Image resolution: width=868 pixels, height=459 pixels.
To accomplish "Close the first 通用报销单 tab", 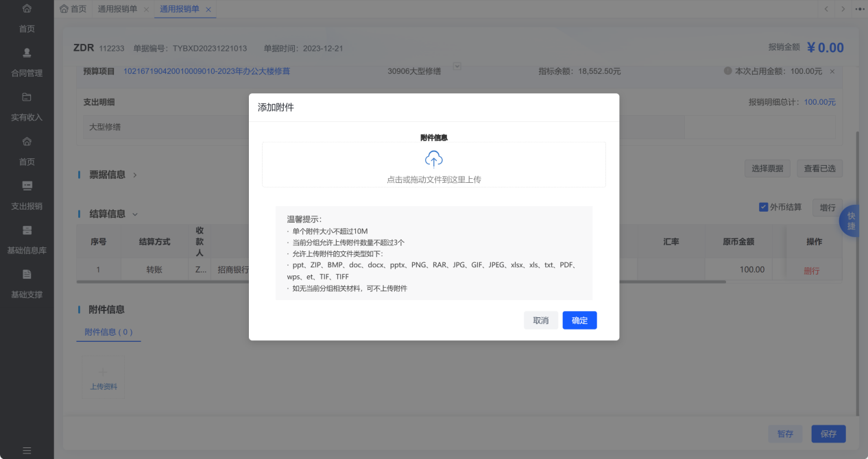I will (x=146, y=10).
